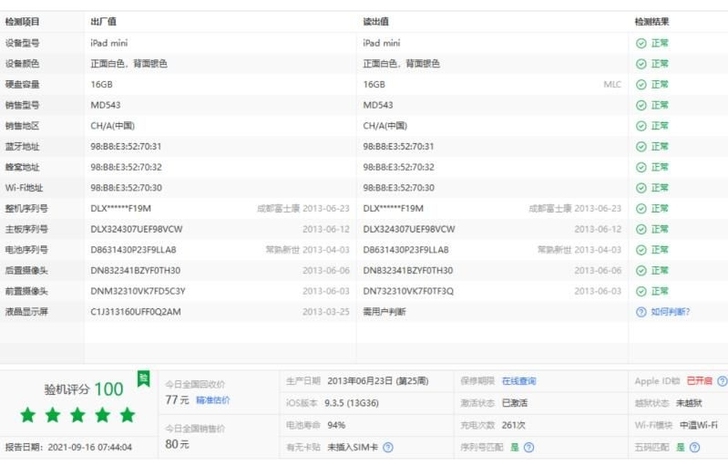728x466 pixels.
Task: Click the red 已开启 Apple ID status
Action: 699,381
